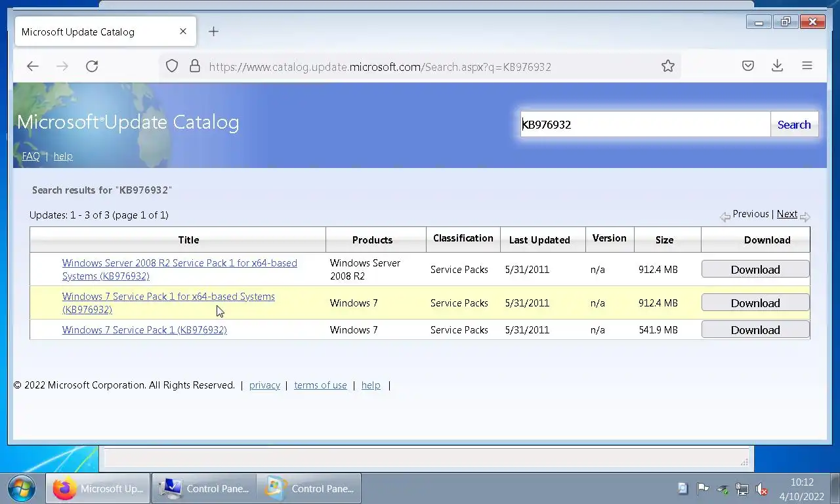Sort by the Version column header
Screen dimensions: 840x504
point(610,238)
